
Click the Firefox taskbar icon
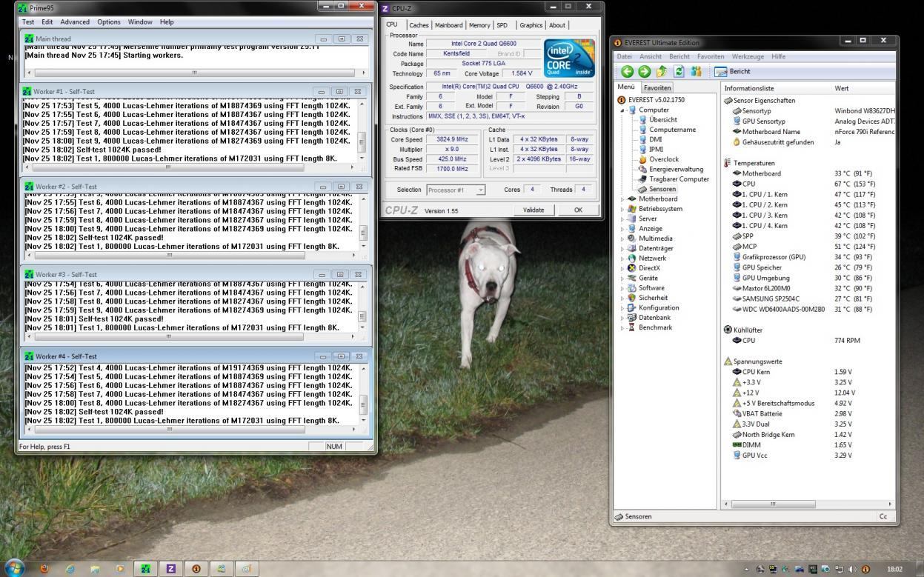(x=44, y=569)
